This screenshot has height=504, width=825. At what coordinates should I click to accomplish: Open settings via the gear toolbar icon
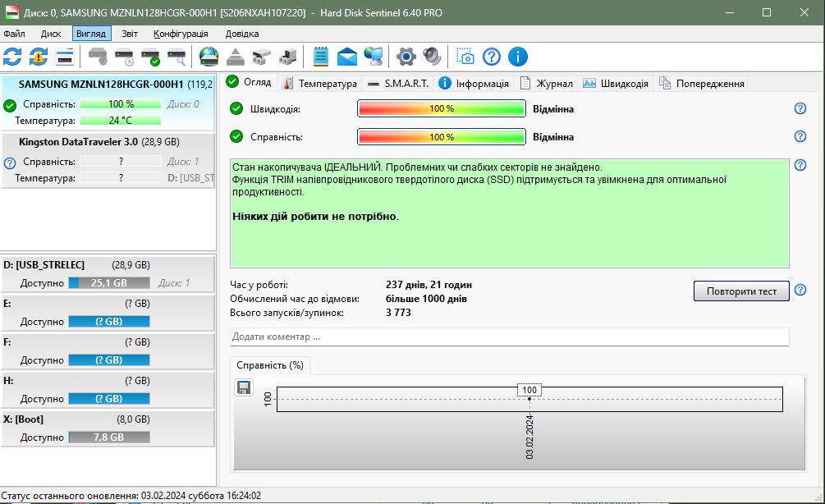click(x=406, y=57)
